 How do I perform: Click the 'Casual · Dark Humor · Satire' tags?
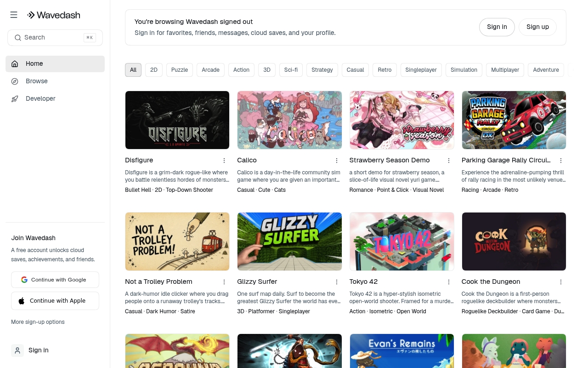[x=160, y=311]
